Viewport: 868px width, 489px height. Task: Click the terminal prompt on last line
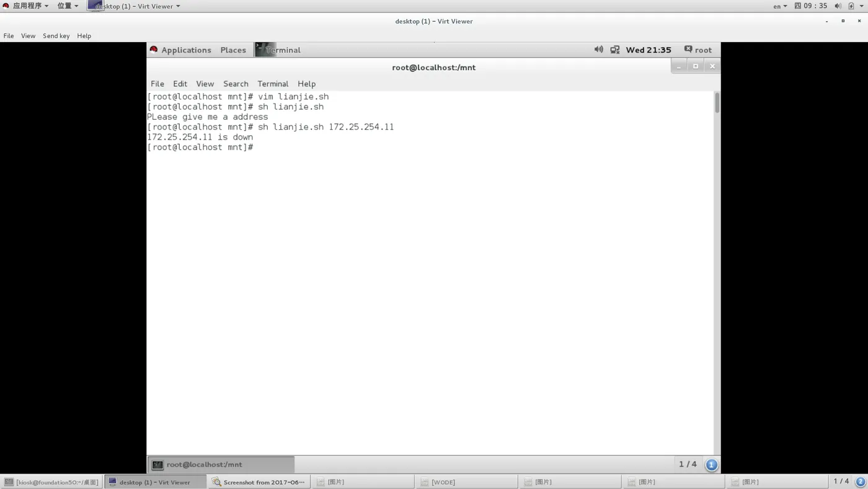pos(200,147)
